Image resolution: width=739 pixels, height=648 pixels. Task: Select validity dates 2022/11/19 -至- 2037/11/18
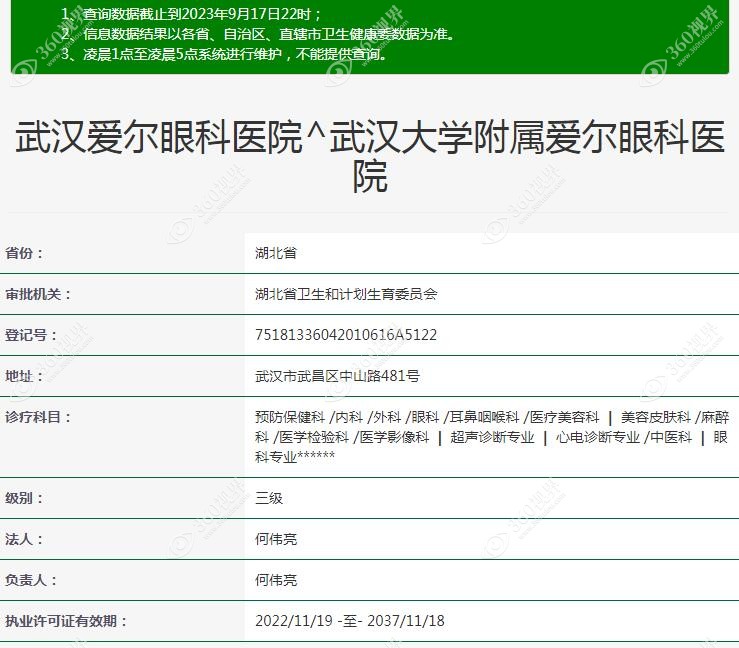(350, 621)
